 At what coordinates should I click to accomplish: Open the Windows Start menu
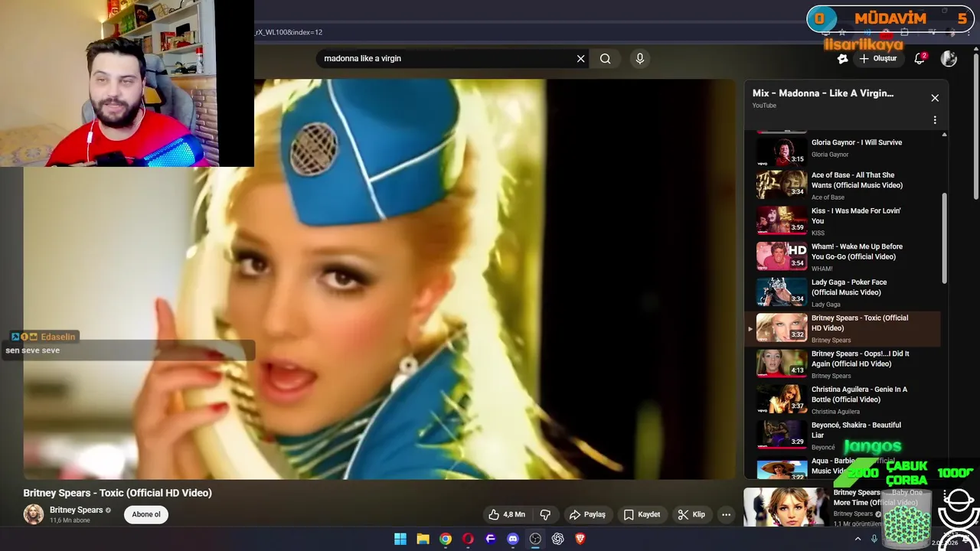tap(400, 539)
